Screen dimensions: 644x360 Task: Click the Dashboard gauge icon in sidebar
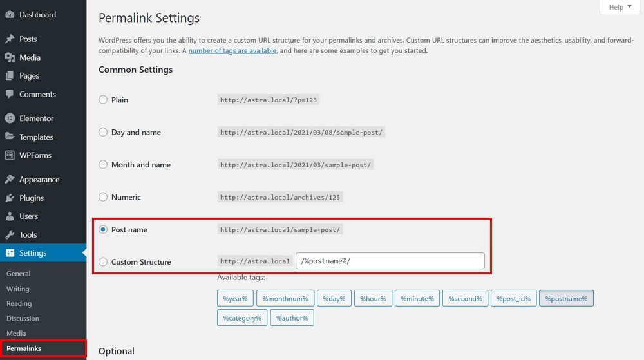[x=10, y=15]
